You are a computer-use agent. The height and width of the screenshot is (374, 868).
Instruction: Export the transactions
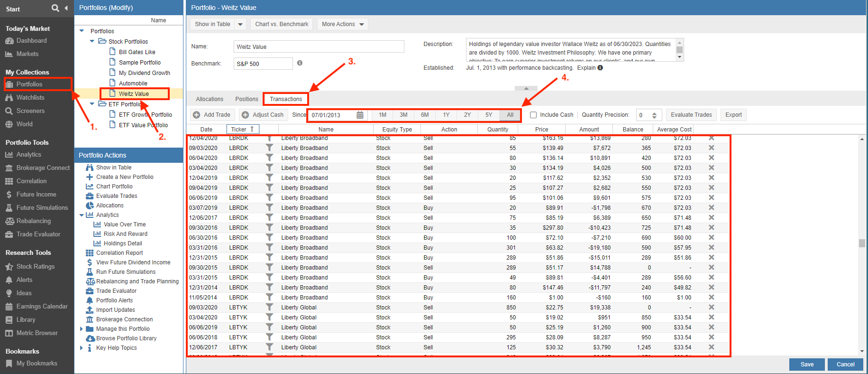point(733,115)
